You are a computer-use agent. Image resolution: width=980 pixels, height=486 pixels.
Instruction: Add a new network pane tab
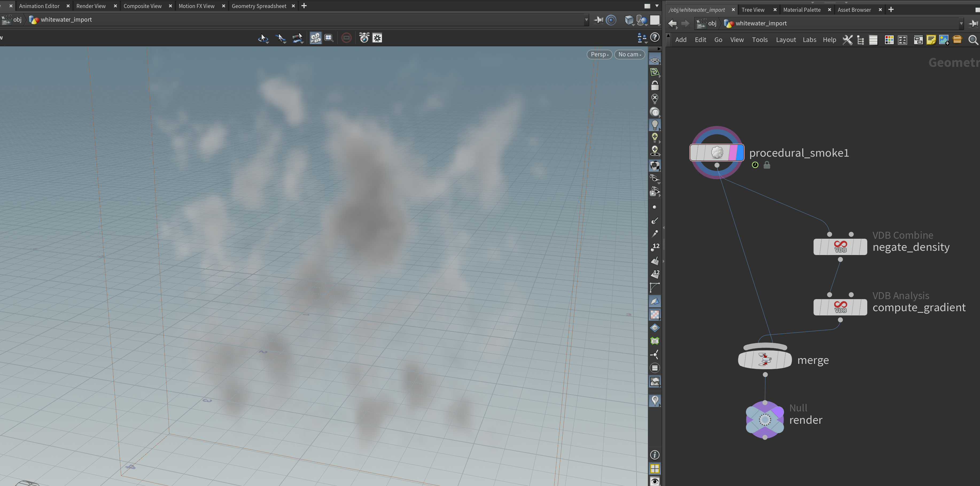pos(891,10)
